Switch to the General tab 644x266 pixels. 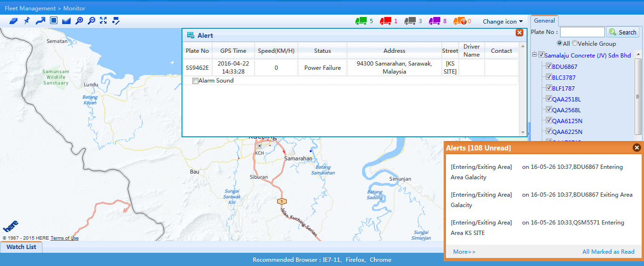544,21
